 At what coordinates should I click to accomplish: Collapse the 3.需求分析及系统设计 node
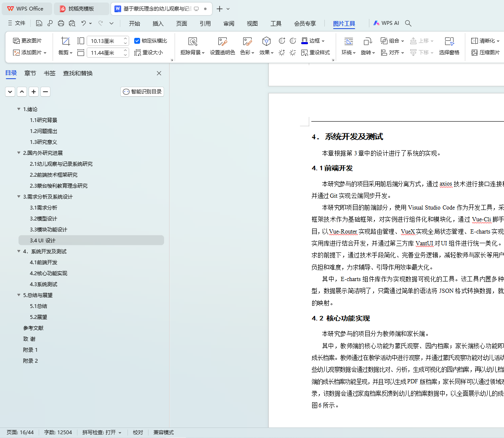pyautogui.click(x=19, y=196)
